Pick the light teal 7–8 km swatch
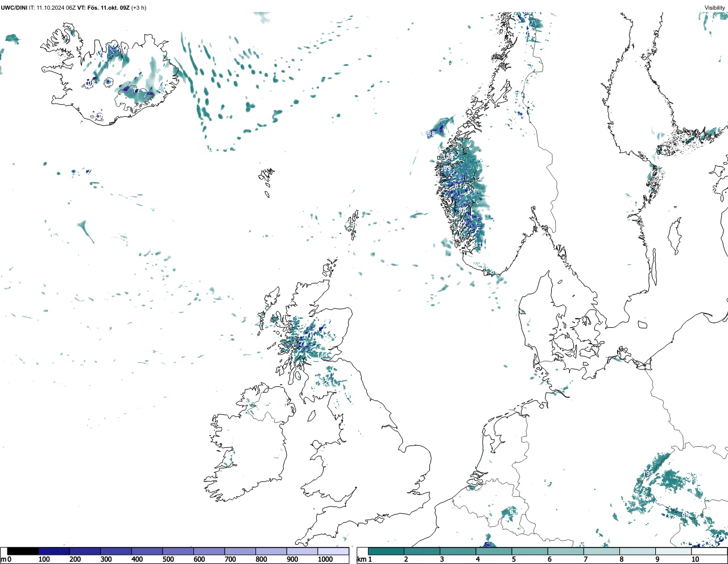728x564 pixels. point(602,551)
